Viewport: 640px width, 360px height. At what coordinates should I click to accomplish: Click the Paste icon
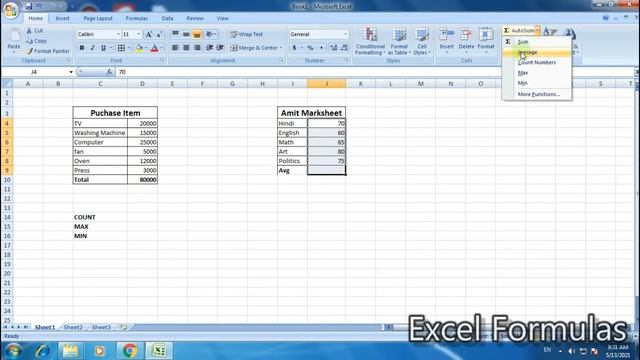pos(14,36)
